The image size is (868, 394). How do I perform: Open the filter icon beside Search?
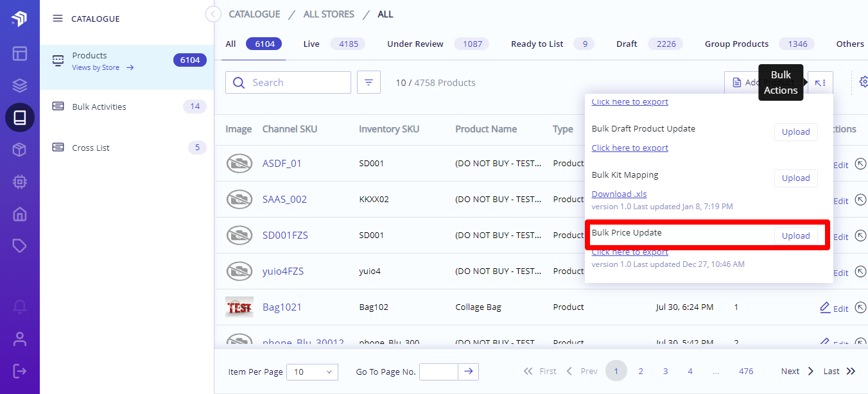click(x=369, y=82)
